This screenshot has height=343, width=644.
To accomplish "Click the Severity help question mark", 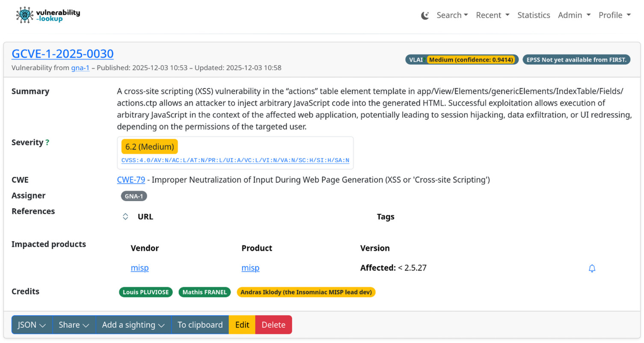I will tap(47, 142).
